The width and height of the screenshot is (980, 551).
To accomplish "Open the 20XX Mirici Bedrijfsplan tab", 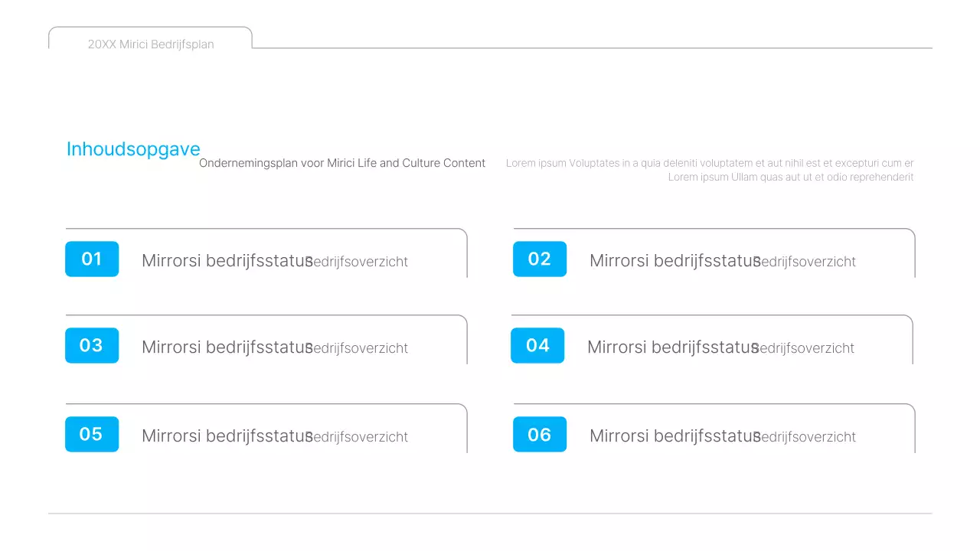I will pyautogui.click(x=151, y=44).
